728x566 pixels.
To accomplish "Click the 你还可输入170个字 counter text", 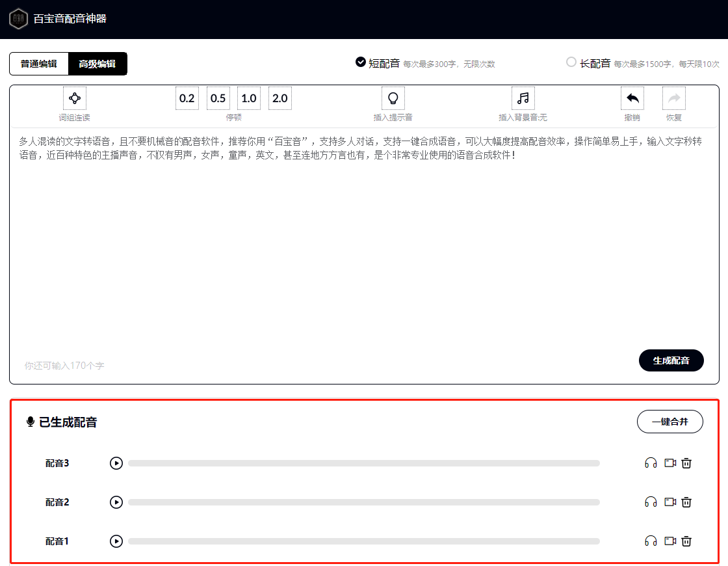I will coord(64,366).
